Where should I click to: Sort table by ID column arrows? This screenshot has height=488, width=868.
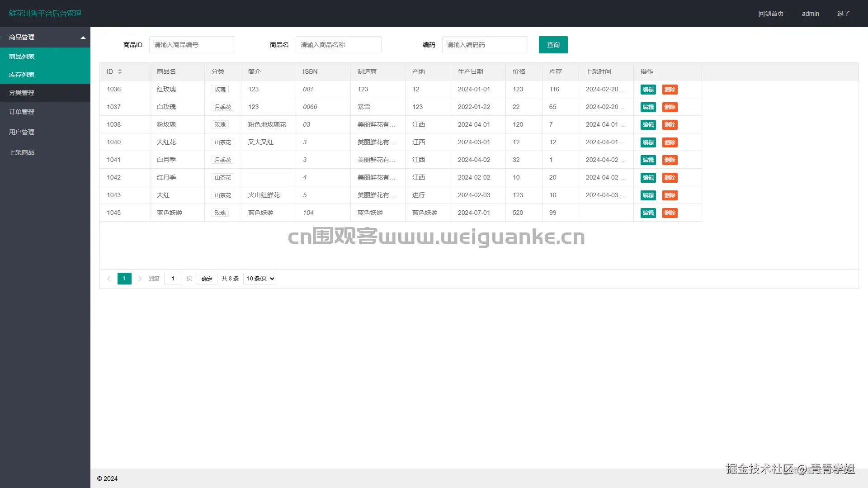click(x=120, y=71)
